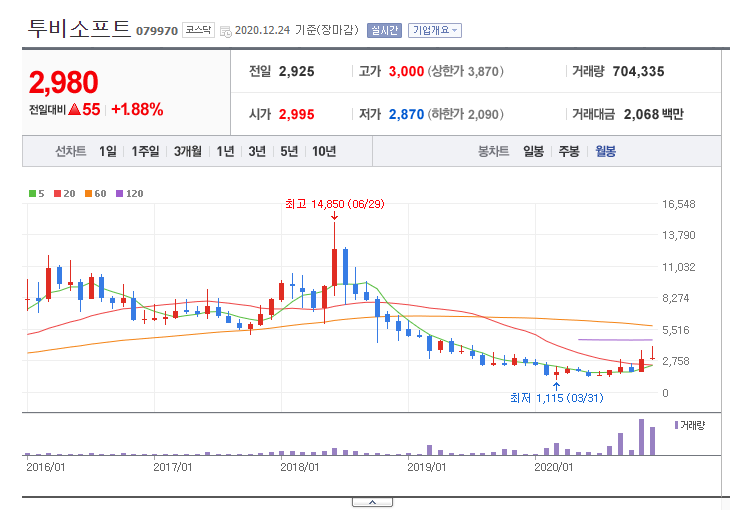Click the purple 120 moving-average legend swatch

(120, 193)
